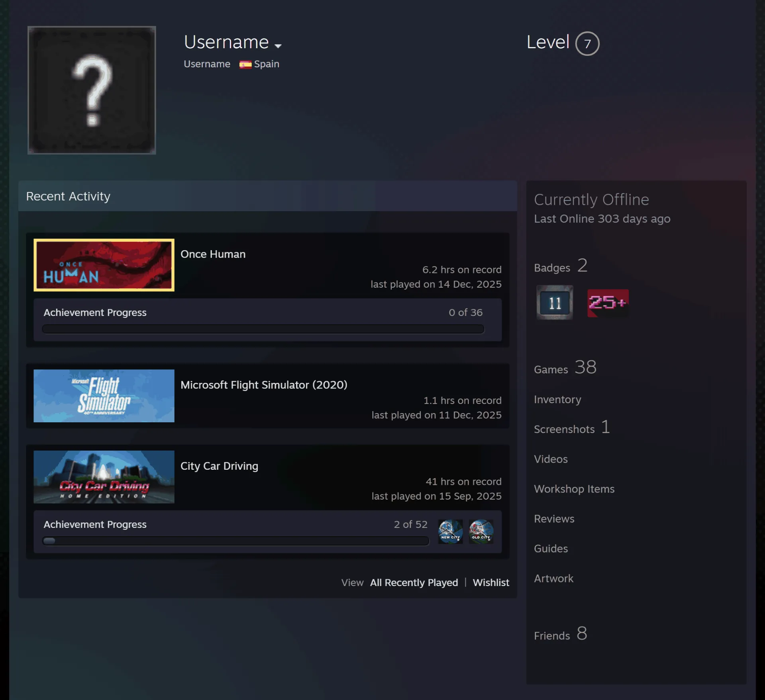Viewport: 765px width, 700px height.
Task: Open the pink 25+ game collector badge
Action: click(608, 303)
